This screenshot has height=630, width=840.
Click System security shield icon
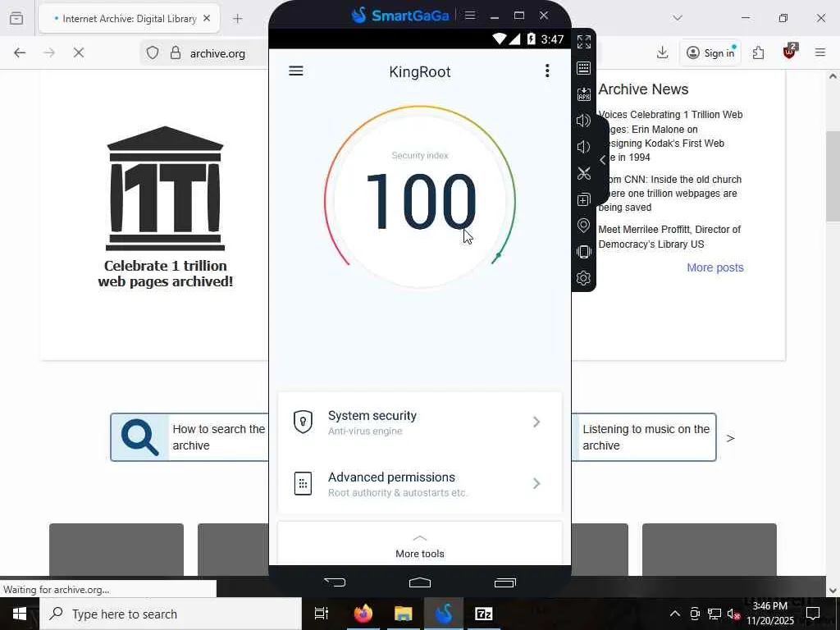click(x=303, y=422)
